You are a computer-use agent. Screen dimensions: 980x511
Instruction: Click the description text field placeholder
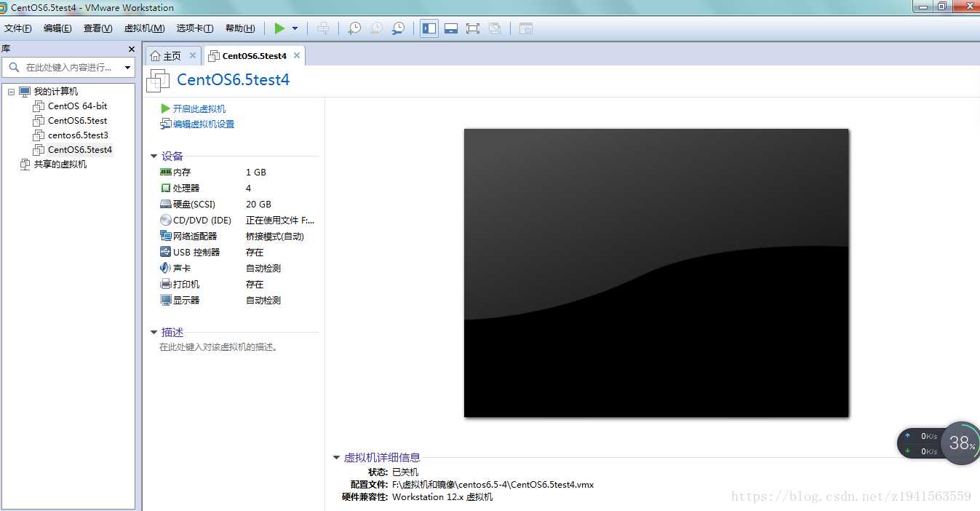pos(219,347)
